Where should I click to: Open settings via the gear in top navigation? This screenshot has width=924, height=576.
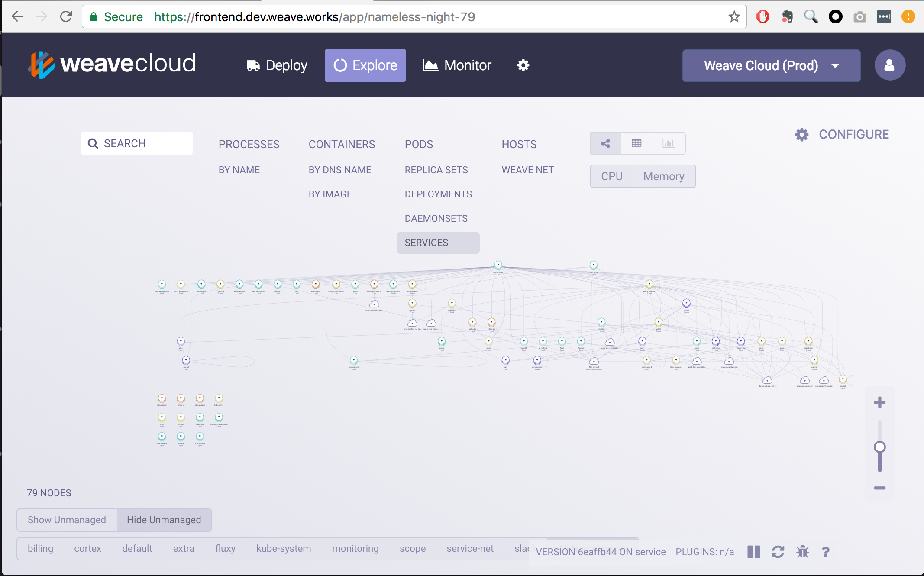[523, 65]
